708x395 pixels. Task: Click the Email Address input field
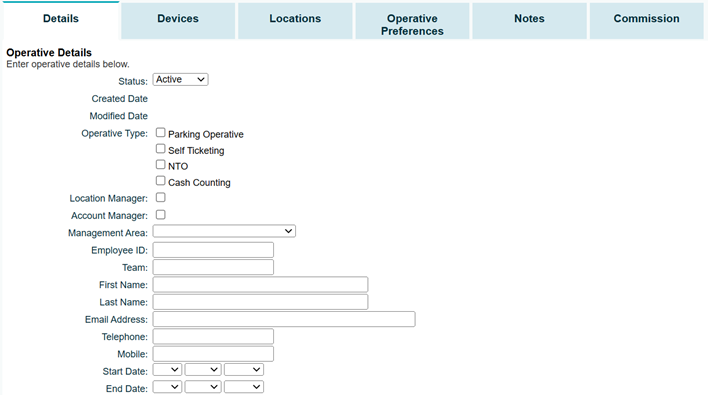tap(284, 319)
